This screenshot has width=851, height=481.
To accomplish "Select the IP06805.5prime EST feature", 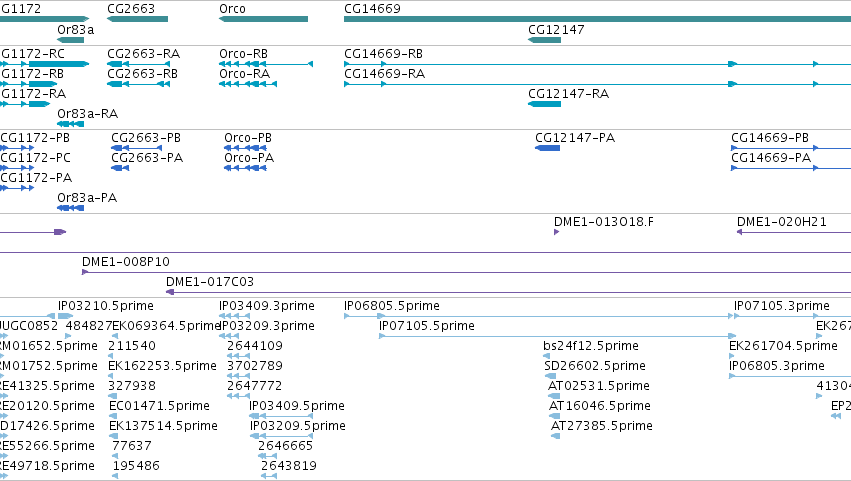I will click(x=539, y=316).
